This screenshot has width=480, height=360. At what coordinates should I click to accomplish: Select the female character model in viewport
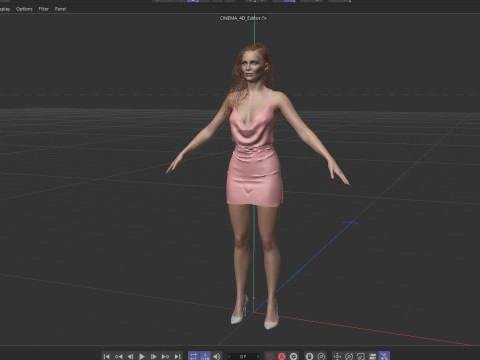click(x=255, y=173)
